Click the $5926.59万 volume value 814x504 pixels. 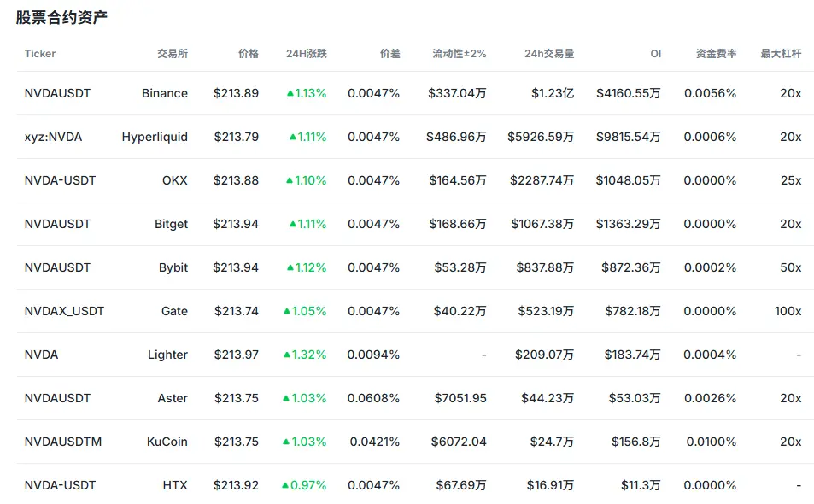[541, 137]
